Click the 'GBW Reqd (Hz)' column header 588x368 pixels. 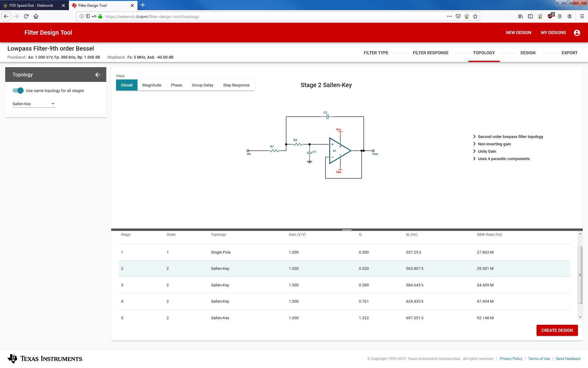[x=489, y=235]
